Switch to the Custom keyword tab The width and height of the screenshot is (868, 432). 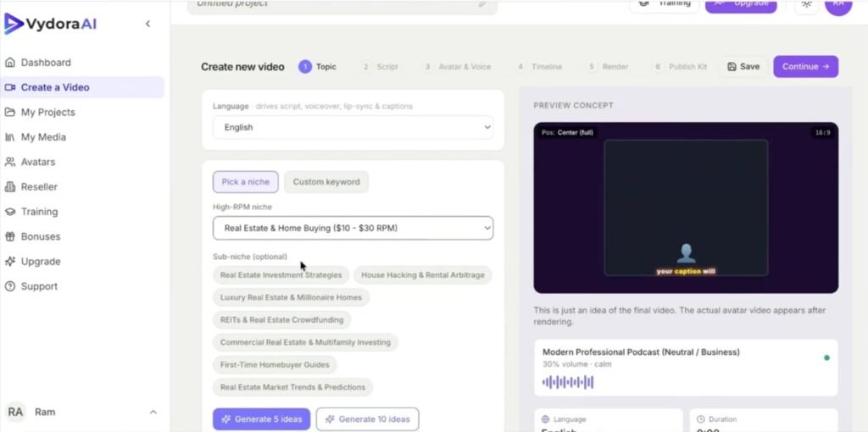[326, 182]
